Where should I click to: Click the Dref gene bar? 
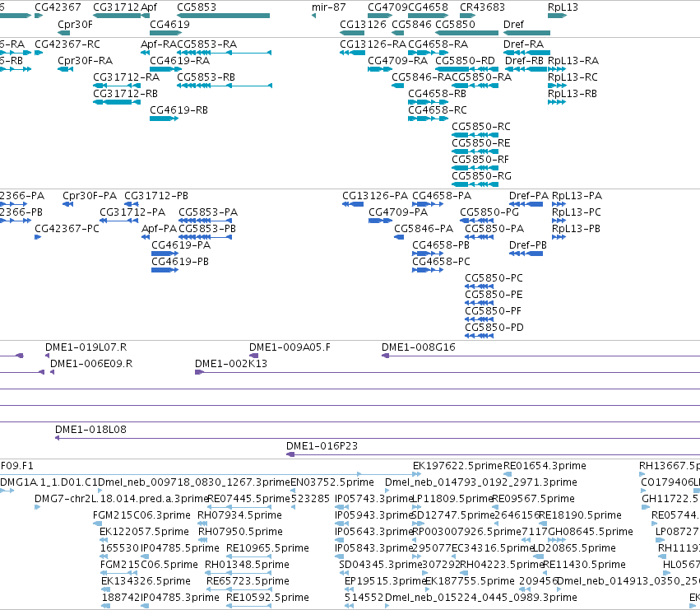pyautogui.click(x=526, y=33)
